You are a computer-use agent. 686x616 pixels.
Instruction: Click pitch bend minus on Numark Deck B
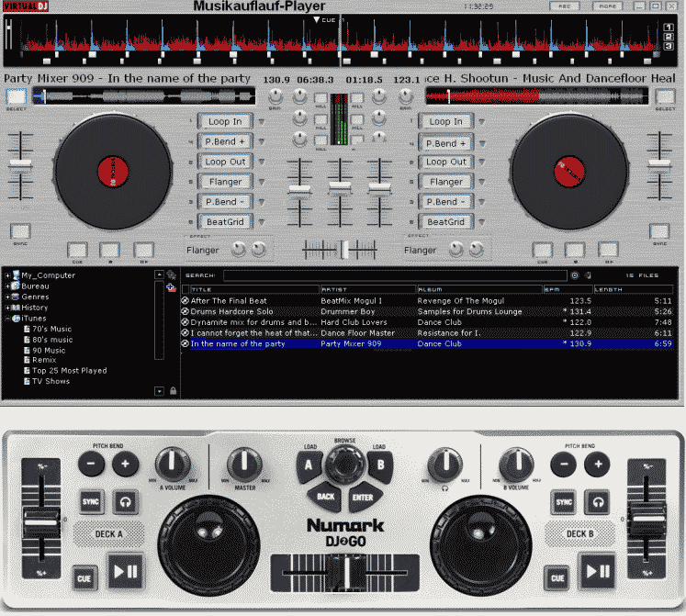(564, 465)
